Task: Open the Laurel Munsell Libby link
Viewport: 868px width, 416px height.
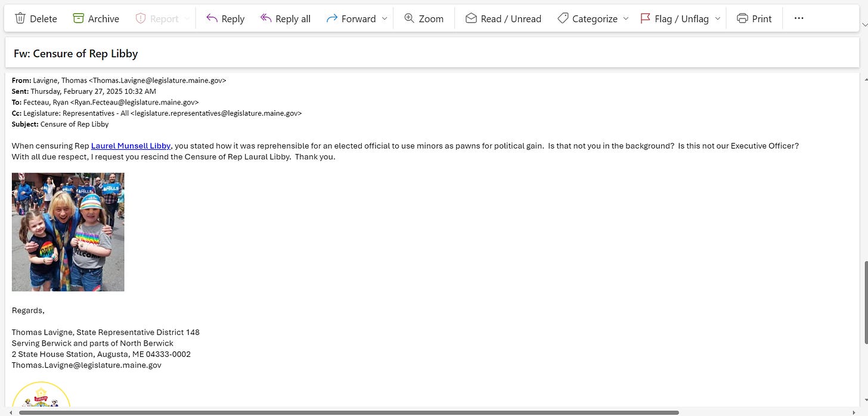Action: point(131,146)
